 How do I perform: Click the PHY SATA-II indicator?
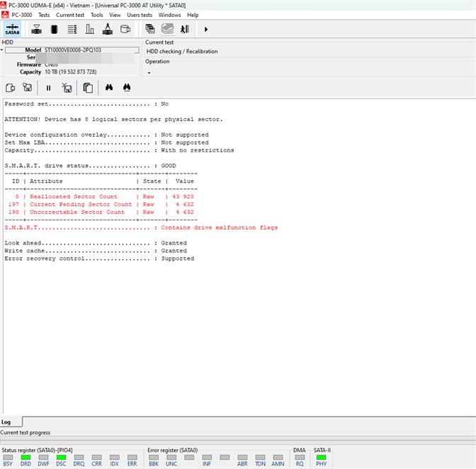[321, 457]
